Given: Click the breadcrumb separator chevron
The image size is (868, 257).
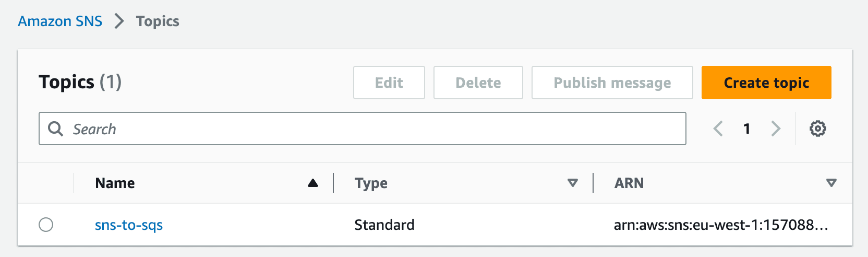Looking at the screenshot, I should pos(119,21).
